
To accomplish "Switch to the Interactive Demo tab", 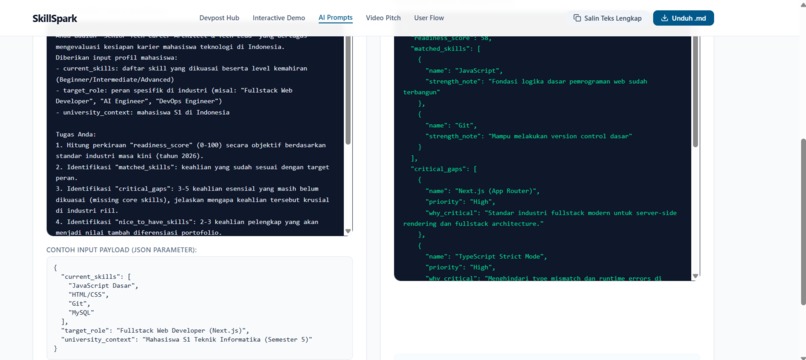I will [x=279, y=18].
